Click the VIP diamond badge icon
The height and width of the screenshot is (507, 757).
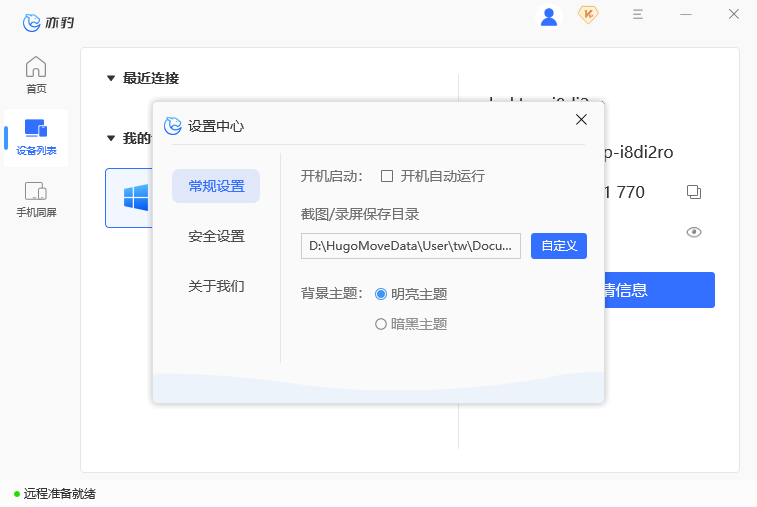coord(588,14)
